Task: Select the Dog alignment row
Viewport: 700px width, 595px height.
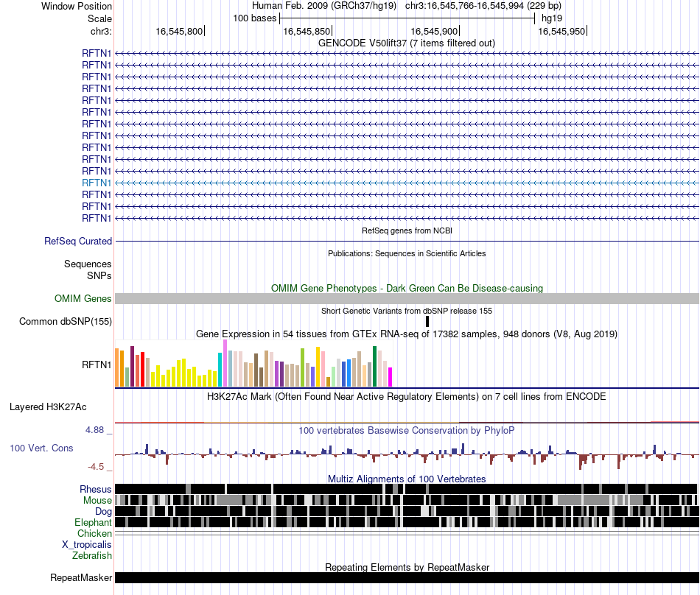Action: [x=407, y=511]
